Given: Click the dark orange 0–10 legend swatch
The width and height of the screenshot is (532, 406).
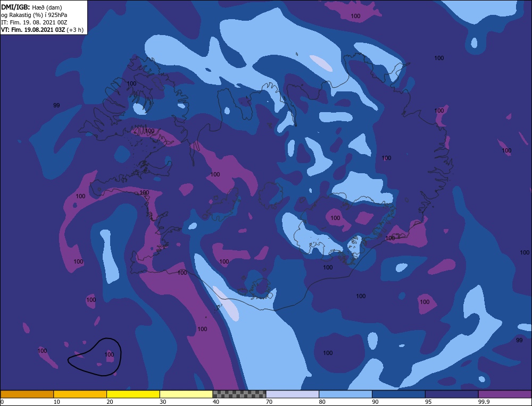Looking at the screenshot, I should [27, 394].
